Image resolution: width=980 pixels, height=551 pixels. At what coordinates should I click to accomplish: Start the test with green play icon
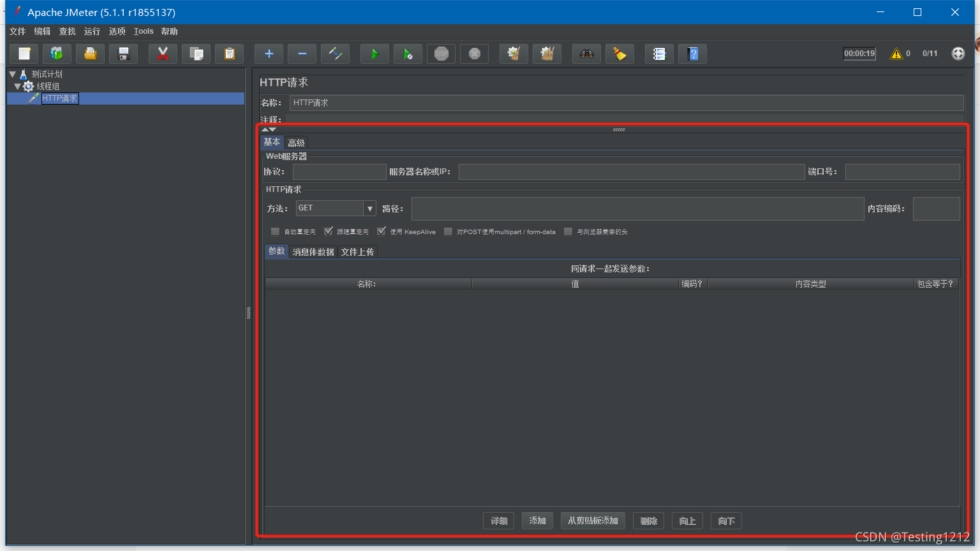click(x=375, y=54)
